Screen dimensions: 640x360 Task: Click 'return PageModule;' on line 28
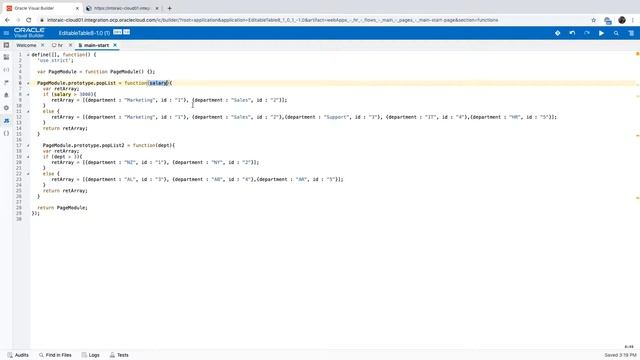[x=62, y=208]
